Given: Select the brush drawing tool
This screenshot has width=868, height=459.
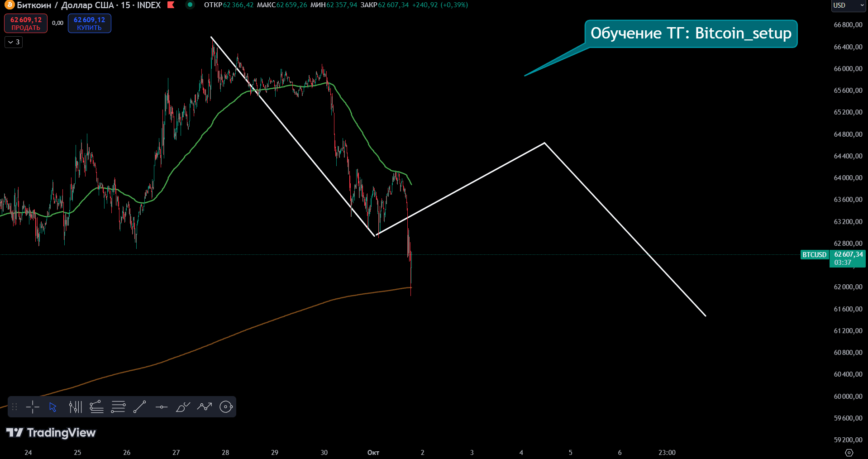Looking at the screenshot, I should [x=183, y=407].
